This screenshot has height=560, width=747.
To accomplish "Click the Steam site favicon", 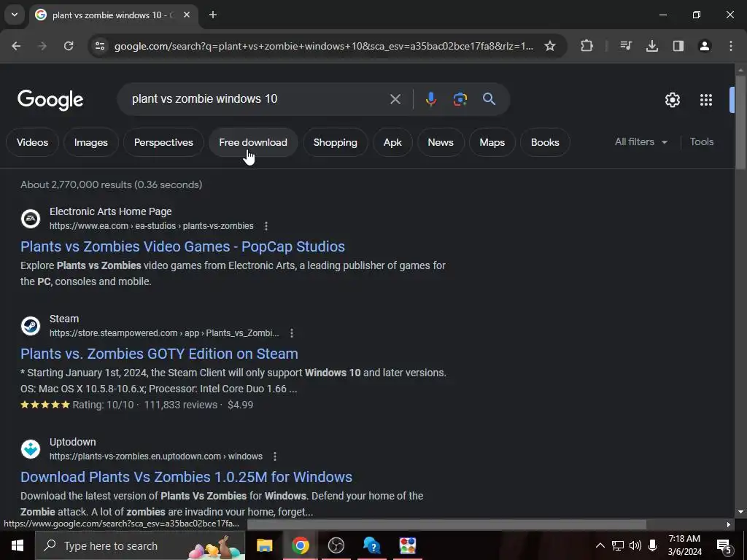I will click(x=31, y=326).
